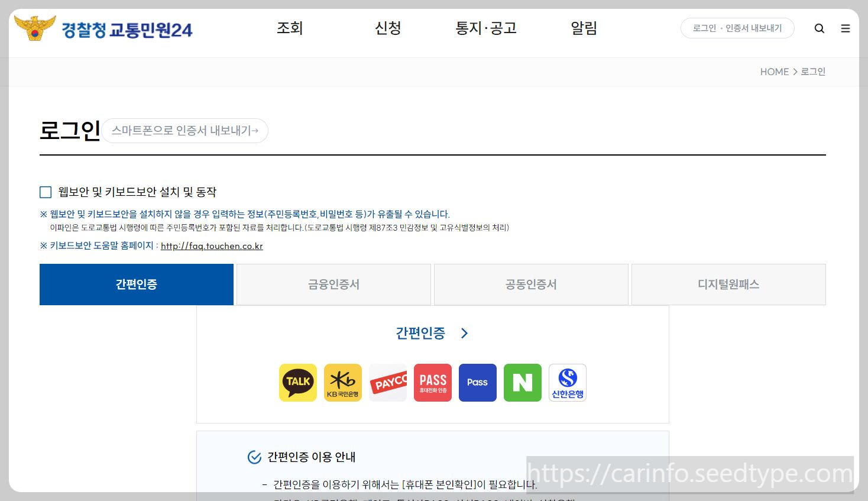Check the 웹보안 및 키보드보안 checkbox

(46, 191)
